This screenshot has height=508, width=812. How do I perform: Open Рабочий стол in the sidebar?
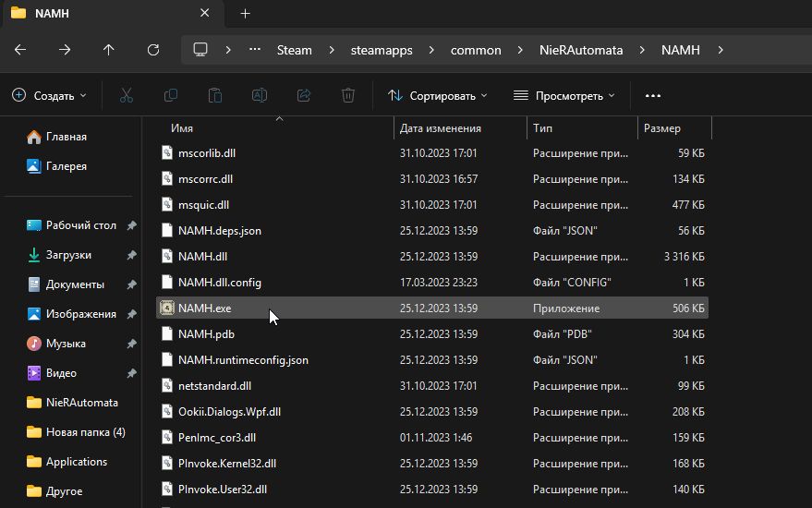pyautogui.click(x=71, y=225)
